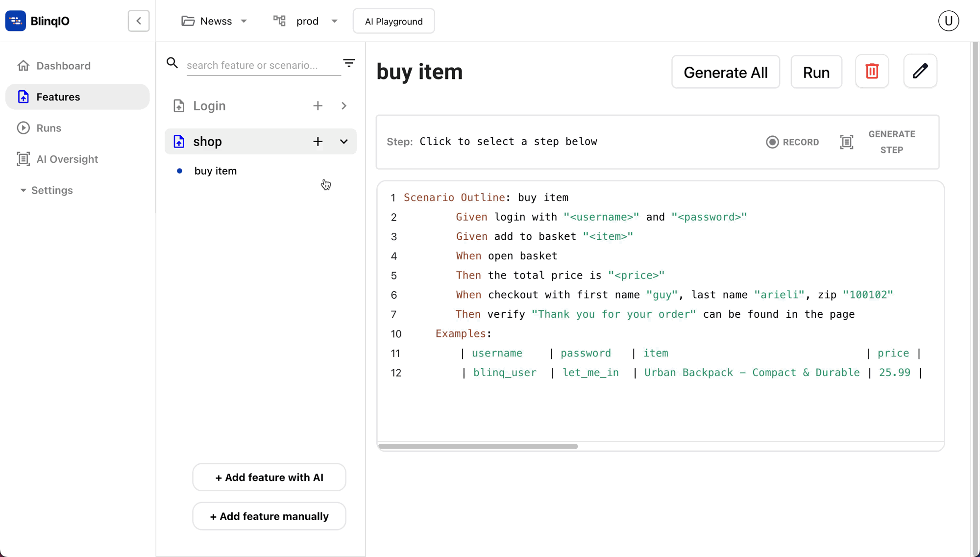Add a scenario to the Login feature
This screenshot has height=557, width=980.
318,106
